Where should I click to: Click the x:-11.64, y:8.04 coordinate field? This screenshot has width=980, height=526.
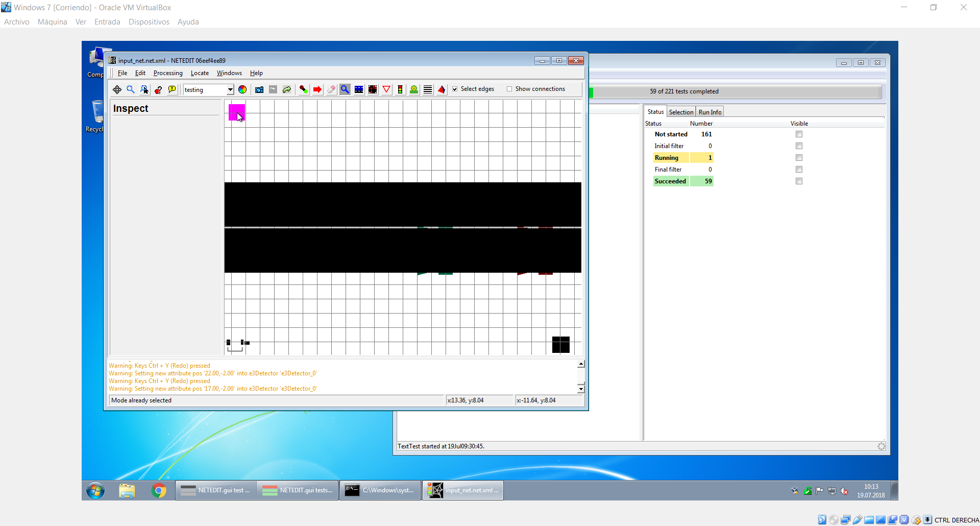[549, 400]
